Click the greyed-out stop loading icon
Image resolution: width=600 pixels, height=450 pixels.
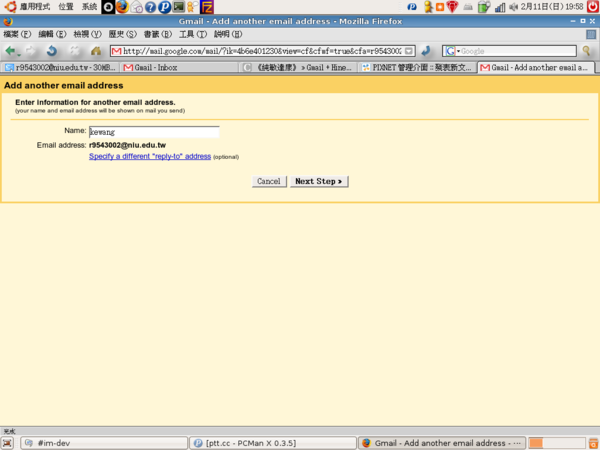click(74, 51)
